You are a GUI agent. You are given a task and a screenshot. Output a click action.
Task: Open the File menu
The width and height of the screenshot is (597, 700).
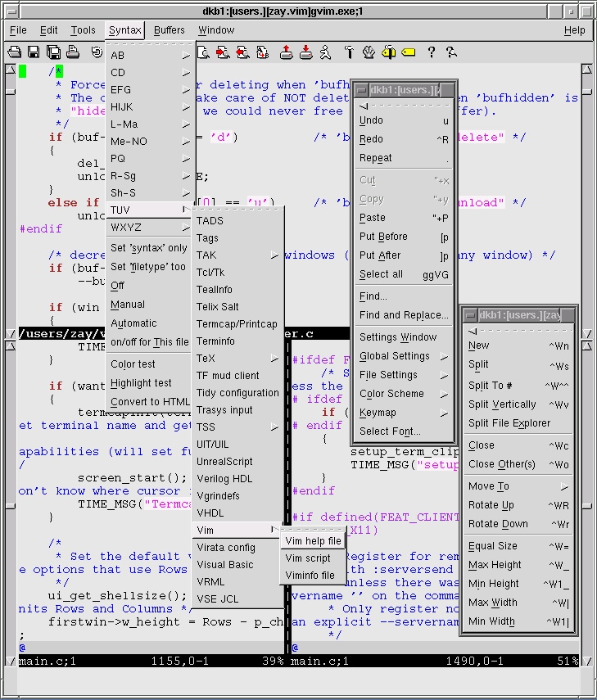[18, 30]
